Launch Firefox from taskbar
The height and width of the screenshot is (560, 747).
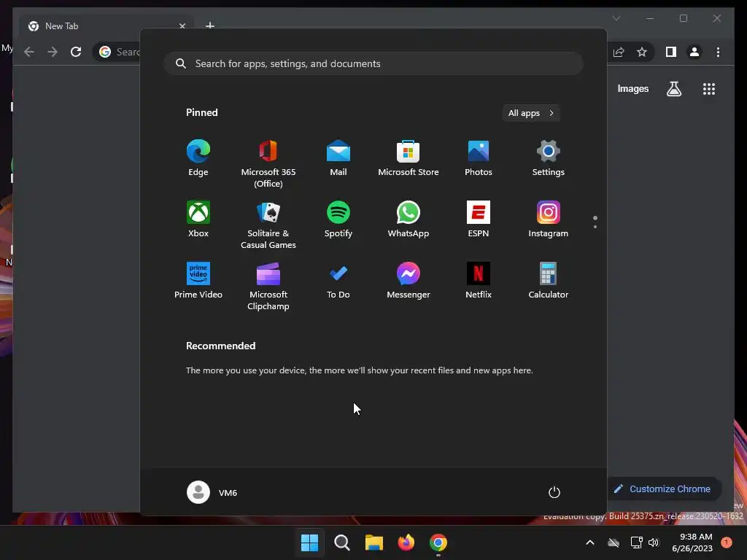[x=406, y=542]
